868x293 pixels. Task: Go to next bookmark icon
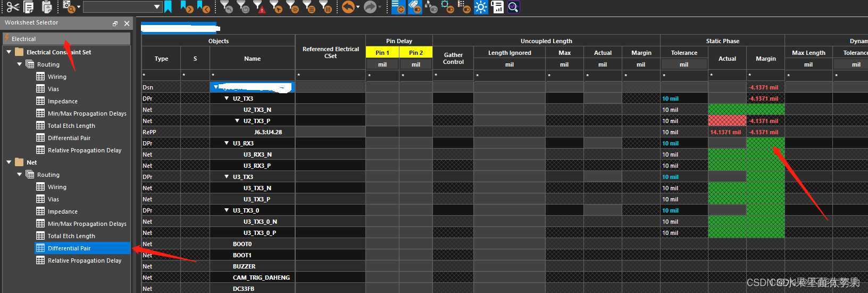[x=186, y=7]
